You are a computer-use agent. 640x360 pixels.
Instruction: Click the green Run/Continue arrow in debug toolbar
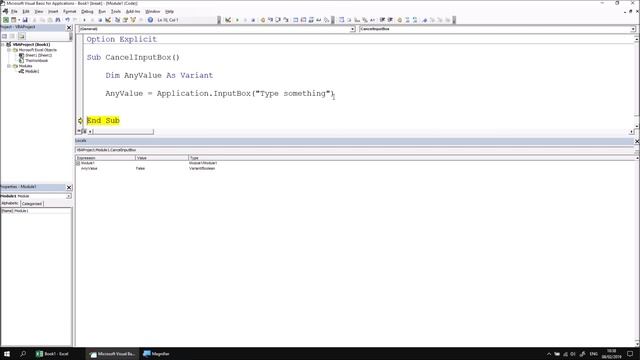tap(237, 20)
